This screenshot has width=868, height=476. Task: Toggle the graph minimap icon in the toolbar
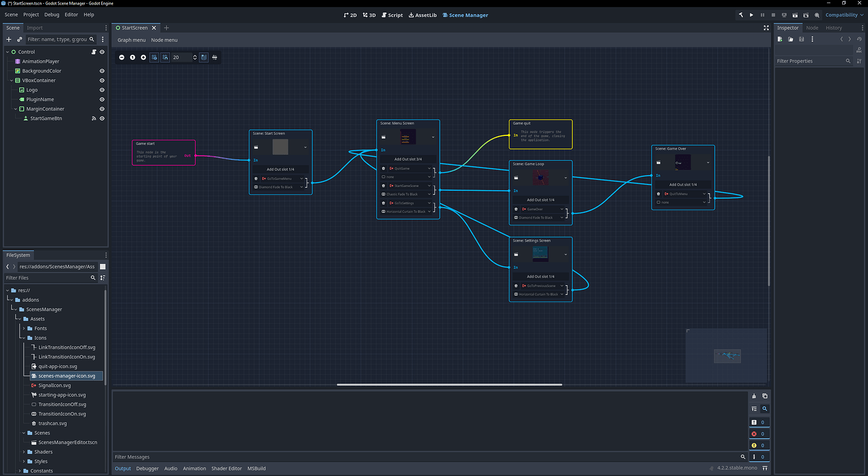[x=203, y=57]
